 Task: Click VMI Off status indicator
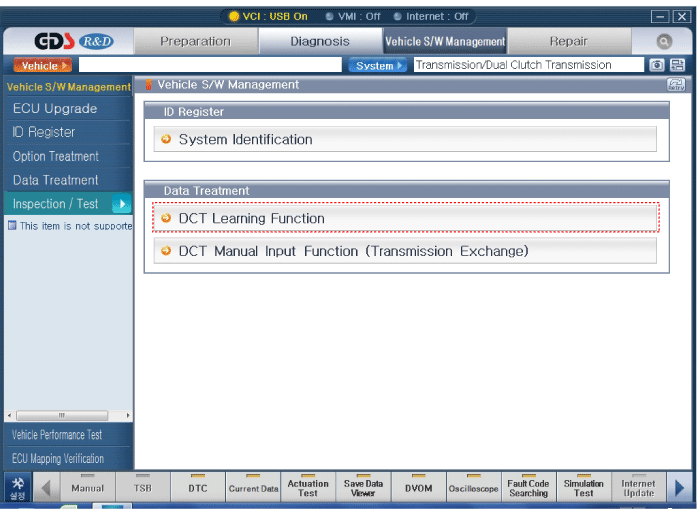[x=353, y=17]
